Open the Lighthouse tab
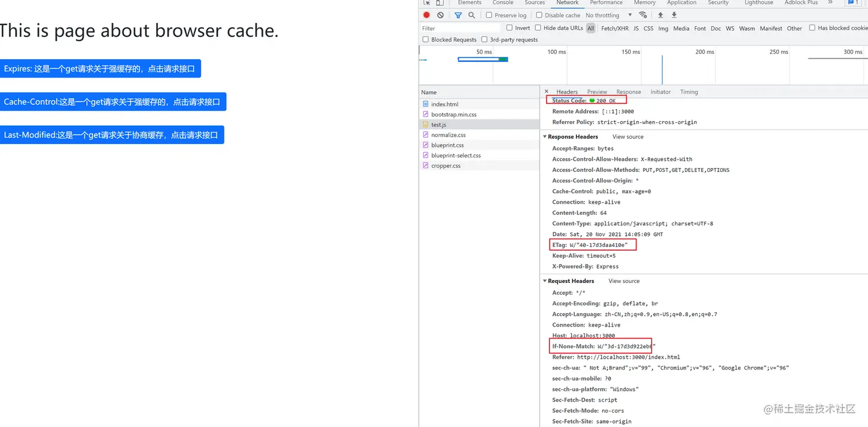 pos(759,2)
